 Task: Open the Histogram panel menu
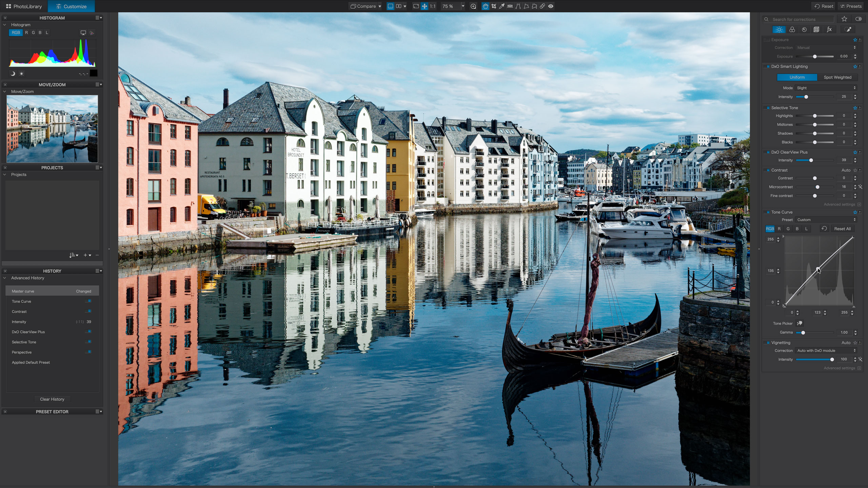(99, 18)
